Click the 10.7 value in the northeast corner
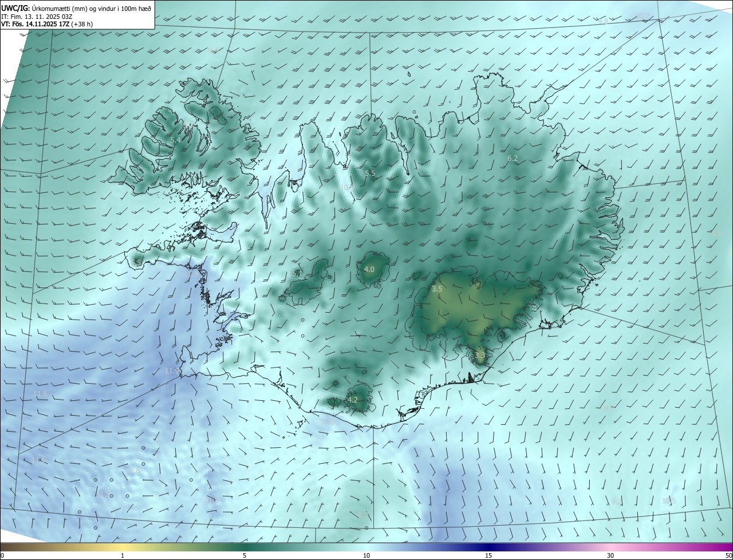Viewport: 733px width, 560px height. click(x=643, y=15)
